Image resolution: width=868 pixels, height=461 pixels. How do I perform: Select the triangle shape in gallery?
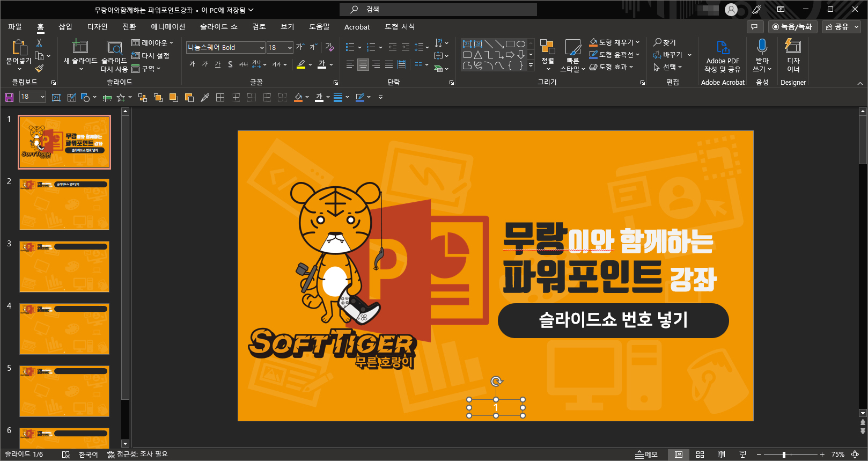[478, 55]
